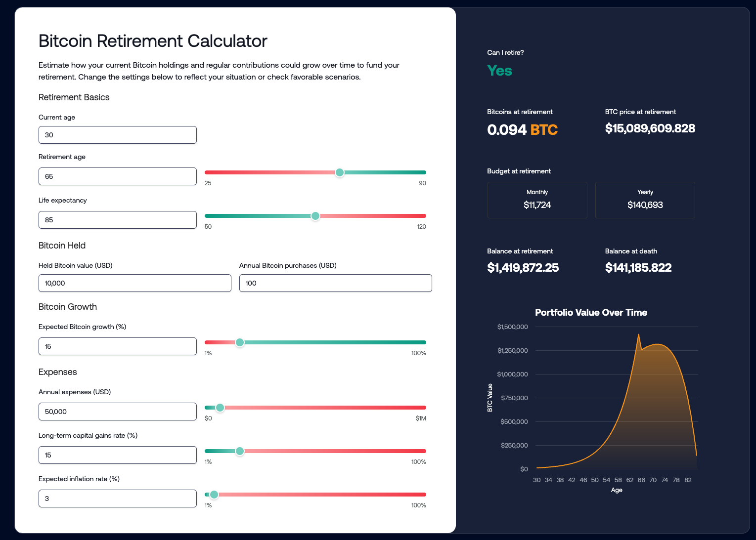Click the $1,419,872.25 balance at retirement
This screenshot has height=540, width=756.
pyautogui.click(x=523, y=268)
